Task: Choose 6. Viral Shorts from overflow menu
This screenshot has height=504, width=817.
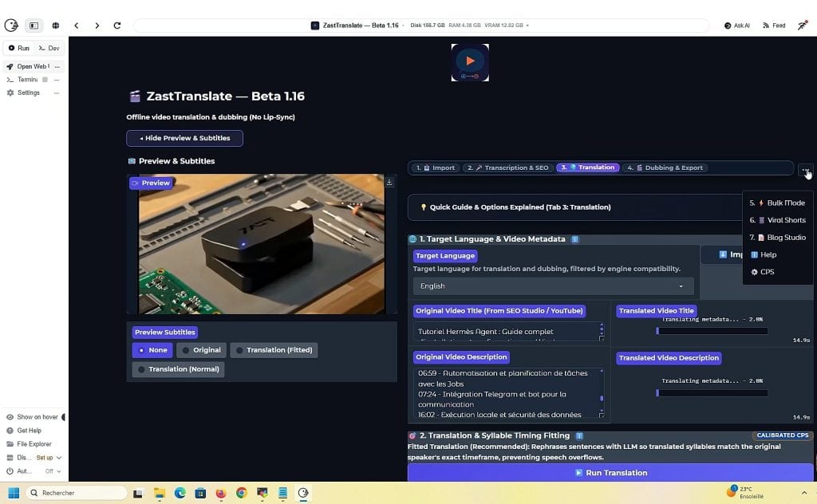Action: tap(777, 220)
